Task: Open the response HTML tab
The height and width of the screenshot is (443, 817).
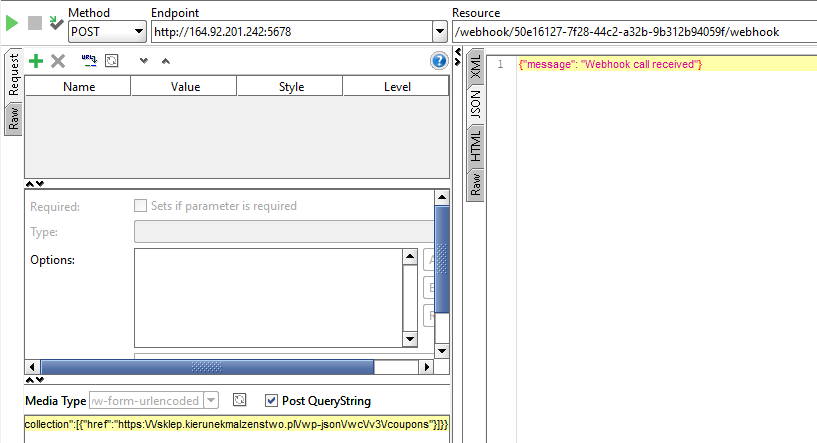Action: [475, 146]
